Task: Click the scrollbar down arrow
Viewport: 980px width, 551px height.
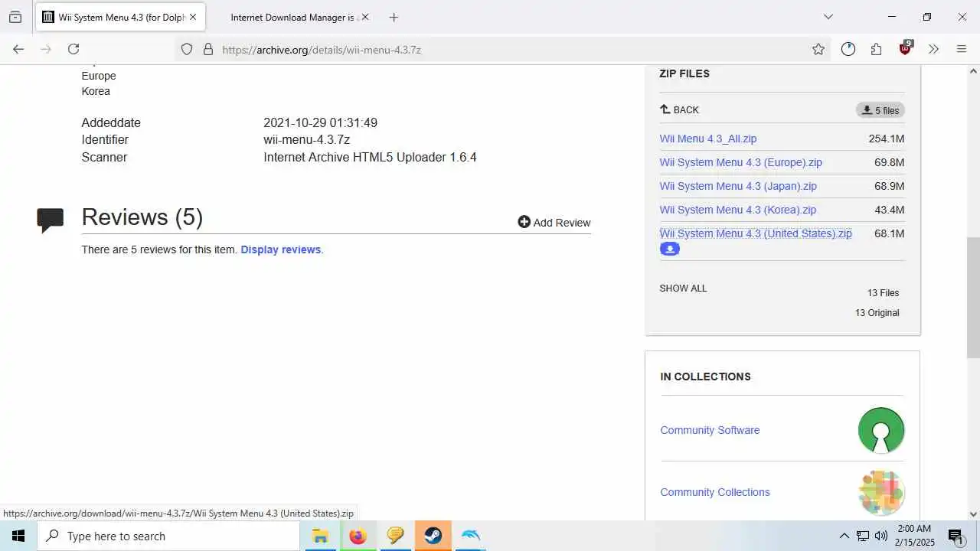Action: pos(973,514)
